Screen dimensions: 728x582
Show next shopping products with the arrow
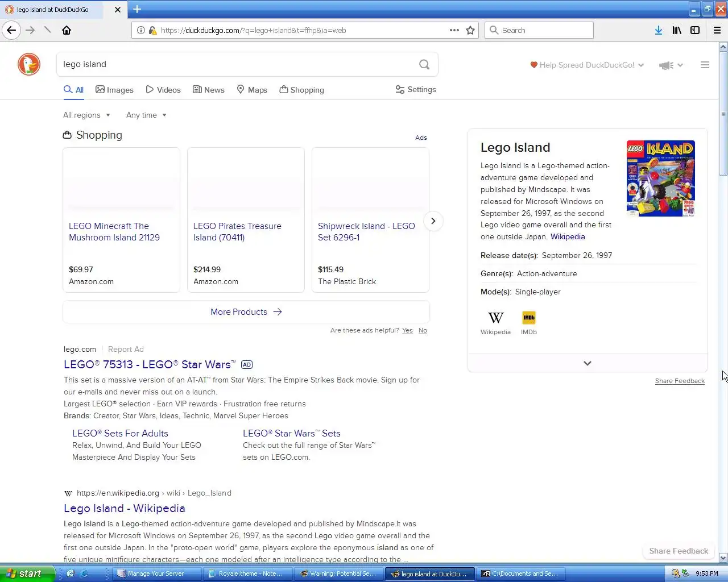(x=433, y=221)
